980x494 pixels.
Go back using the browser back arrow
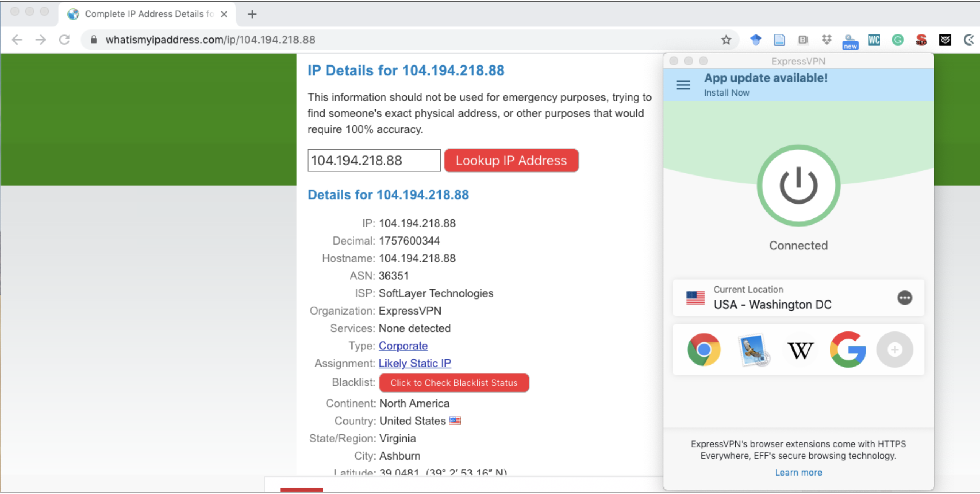pos(17,40)
